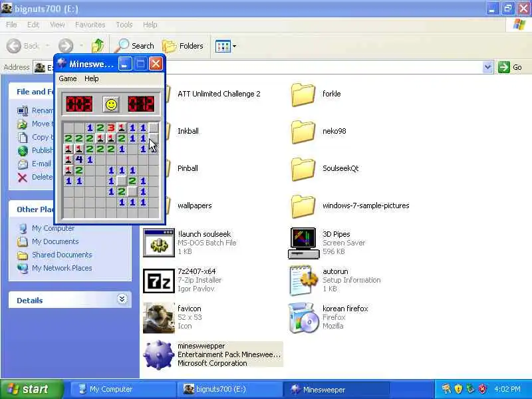Select the forkle folder icon

[x=303, y=95]
